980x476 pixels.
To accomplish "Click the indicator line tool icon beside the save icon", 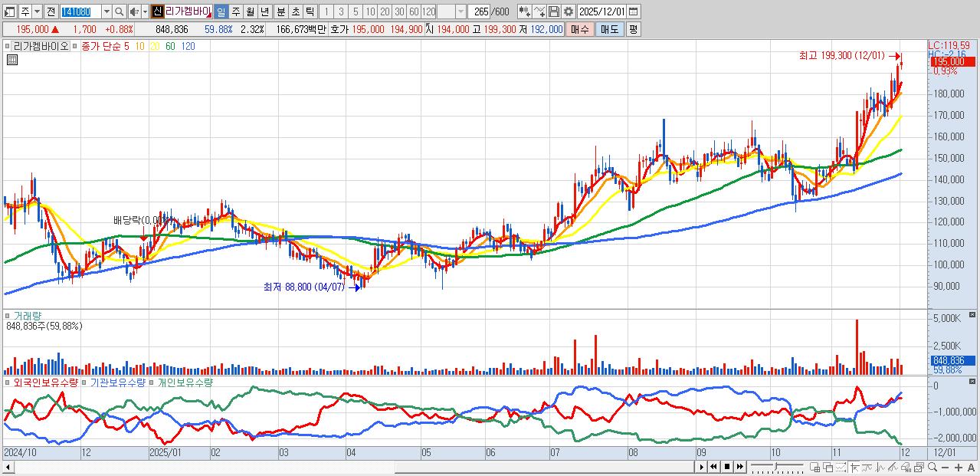I will 539,11.
